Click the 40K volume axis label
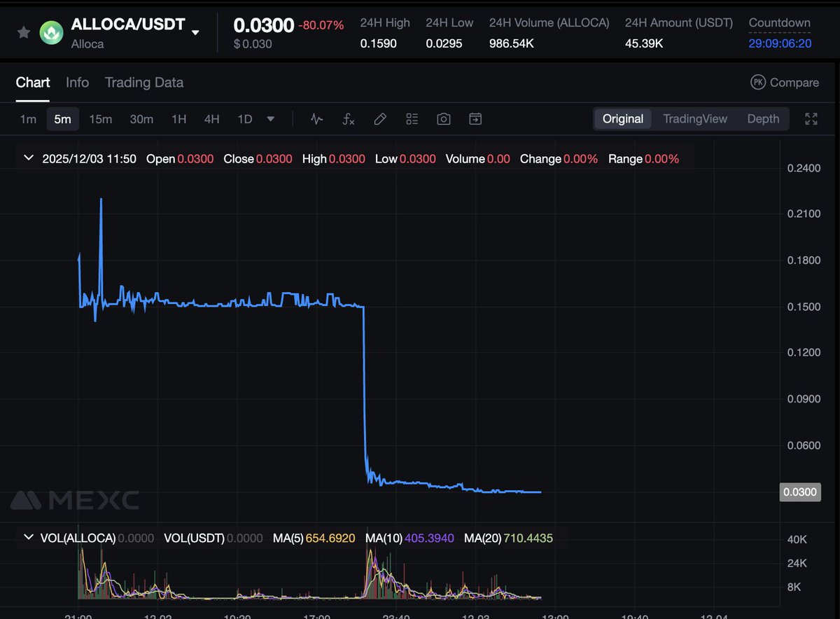Viewport: 840px width, 619px height. tap(798, 539)
